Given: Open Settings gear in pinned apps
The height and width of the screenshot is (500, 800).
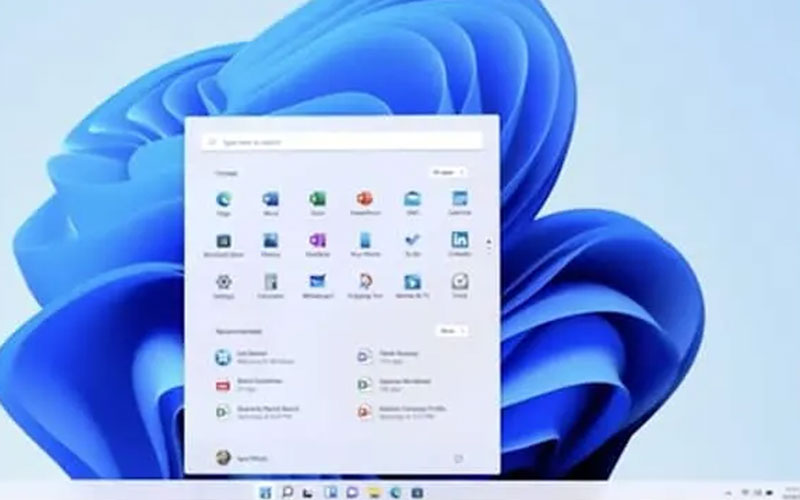Looking at the screenshot, I should click(x=223, y=286).
